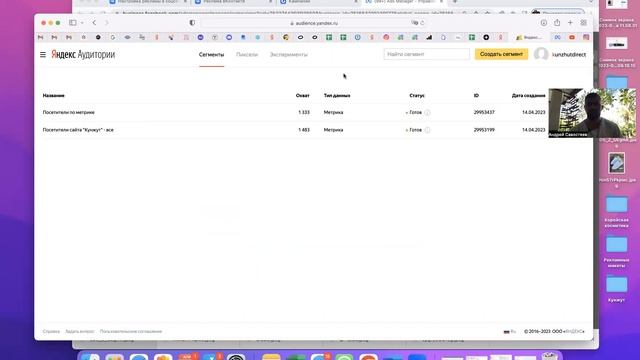Go back with the Safari back arrow
Viewport: 640px width, 360px height.
94,23
